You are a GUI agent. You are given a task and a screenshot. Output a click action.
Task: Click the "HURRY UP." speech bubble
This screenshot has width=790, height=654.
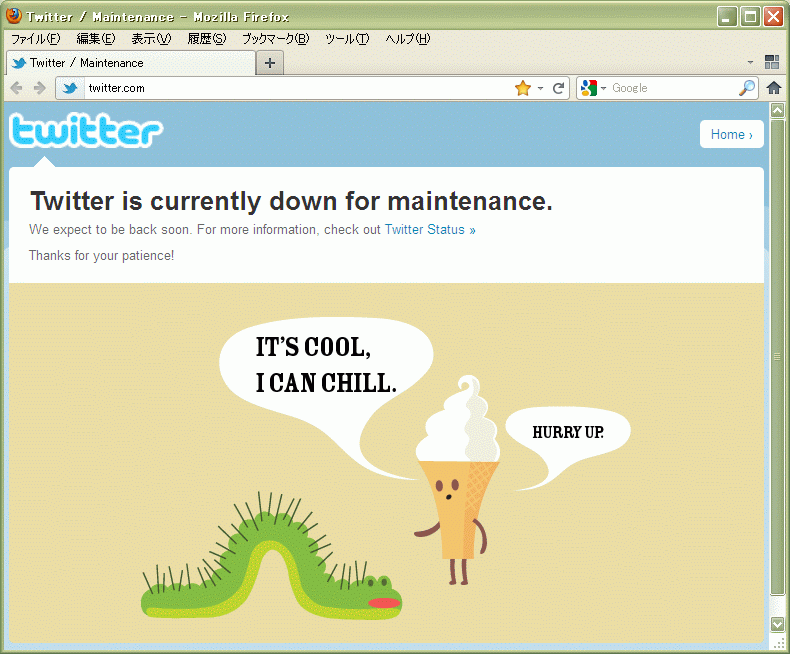click(568, 432)
